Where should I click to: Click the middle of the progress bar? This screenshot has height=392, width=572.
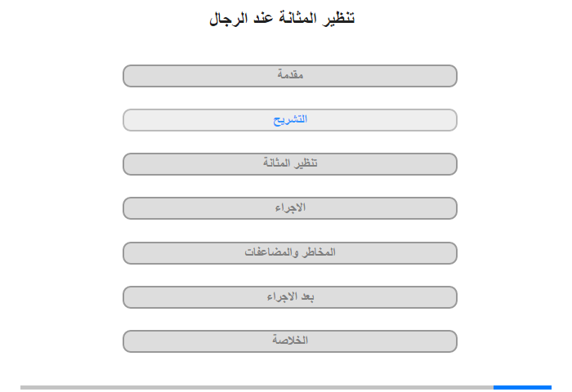click(x=286, y=387)
